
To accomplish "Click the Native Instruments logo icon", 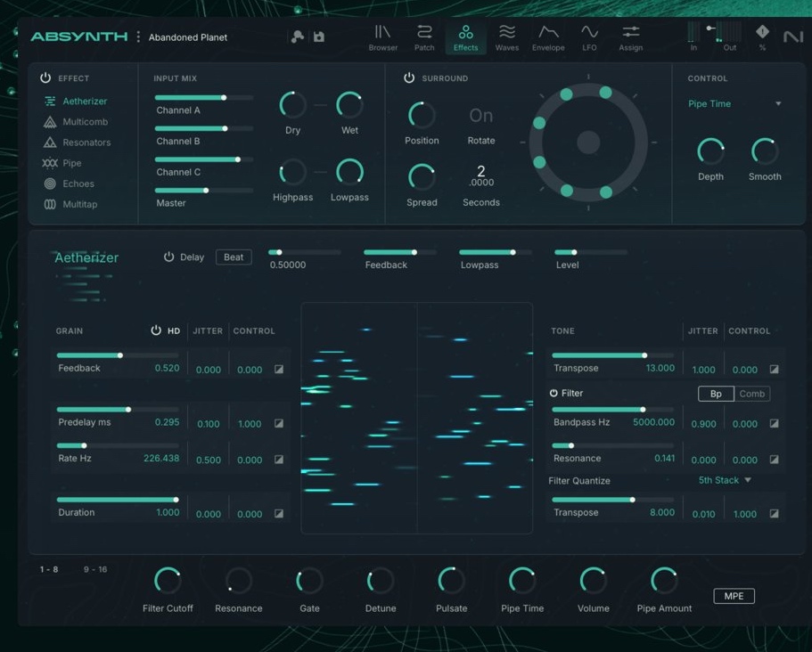I will coord(793,37).
